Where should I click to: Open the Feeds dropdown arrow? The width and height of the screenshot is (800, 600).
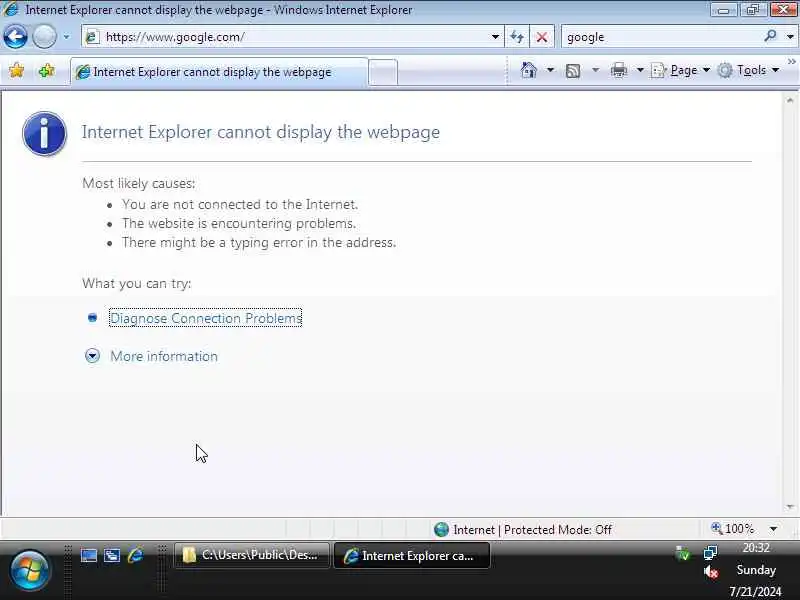click(x=595, y=70)
